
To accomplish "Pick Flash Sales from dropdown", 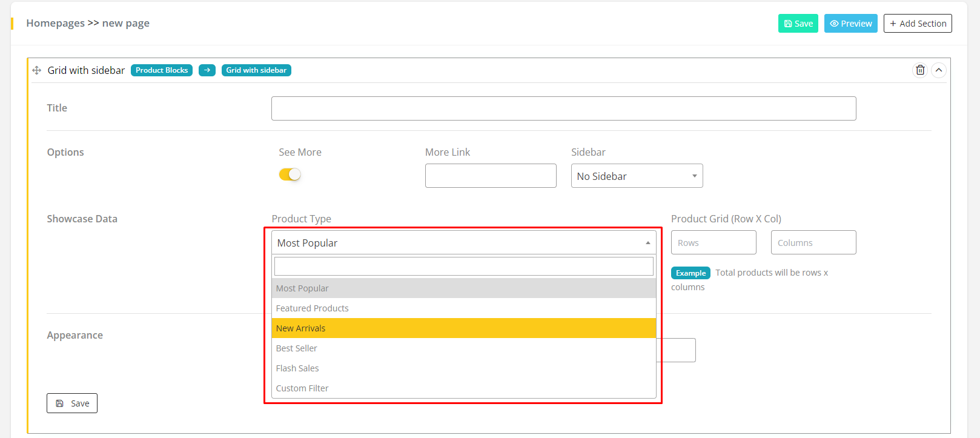I will 463,368.
